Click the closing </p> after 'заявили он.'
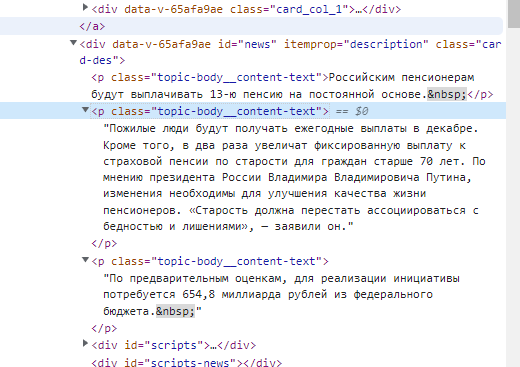Image resolution: width=520 pixels, height=367 pixels. point(104,243)
